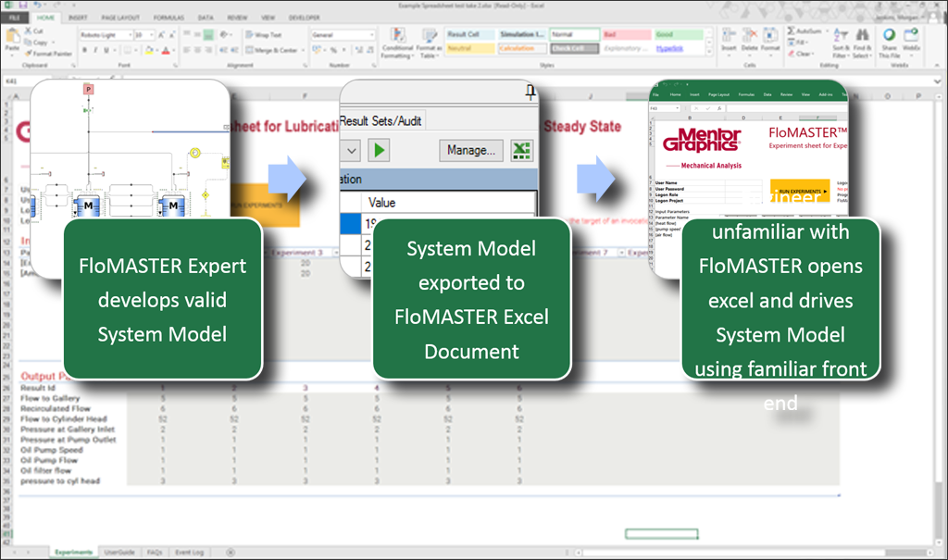Screen dimensions: 948x560
Task: Open the INSERT ribbon tab
Action: pyautogui.click(x=78, y=17)
